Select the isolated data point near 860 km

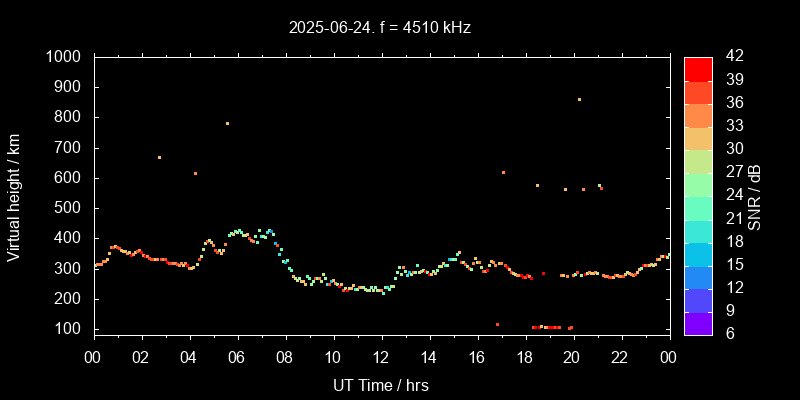579,99
